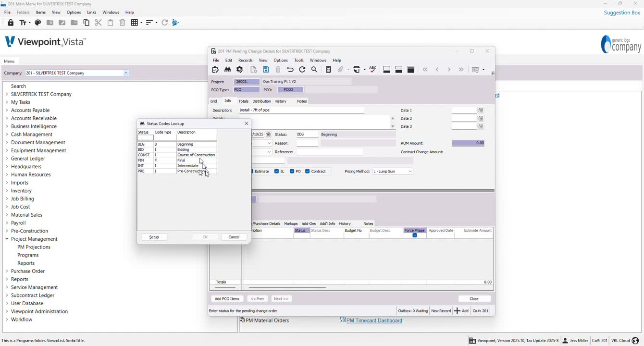Image resolution: width=644 pixels, height=346 pixels.
Task: Click the Add PCO Items button
Action: coord(227,298)
